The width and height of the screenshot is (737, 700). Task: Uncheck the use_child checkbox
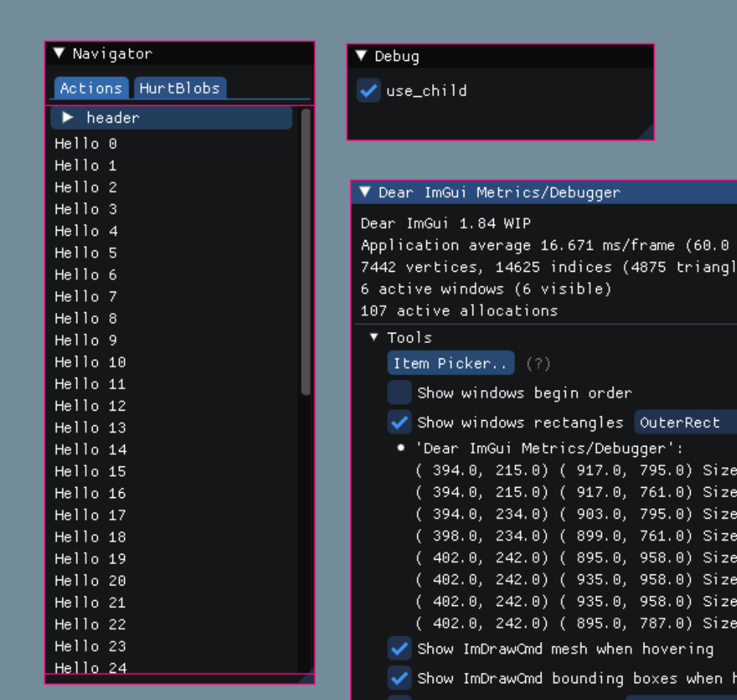point(367,90)
